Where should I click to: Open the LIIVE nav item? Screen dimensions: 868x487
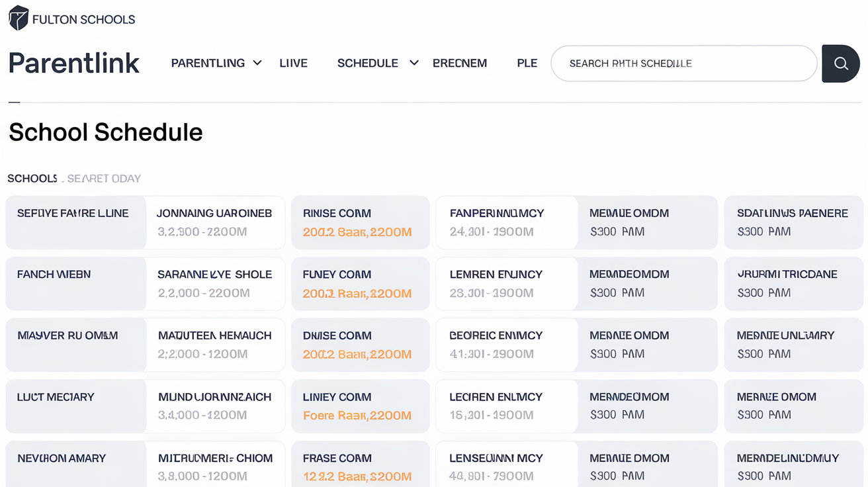point(293,63)
